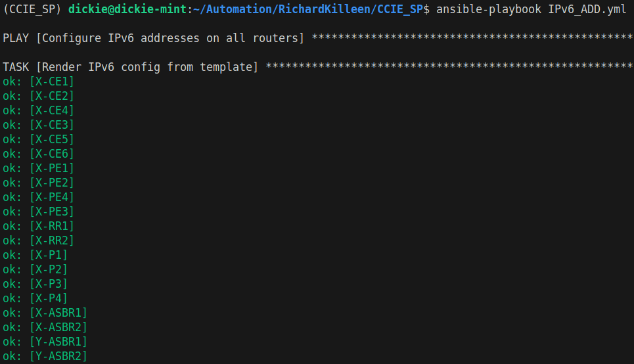Click the ok: [X-PE1] output line
Image resolution: width=634 pixels, height=364 pixels.
[x=38, y=168]
